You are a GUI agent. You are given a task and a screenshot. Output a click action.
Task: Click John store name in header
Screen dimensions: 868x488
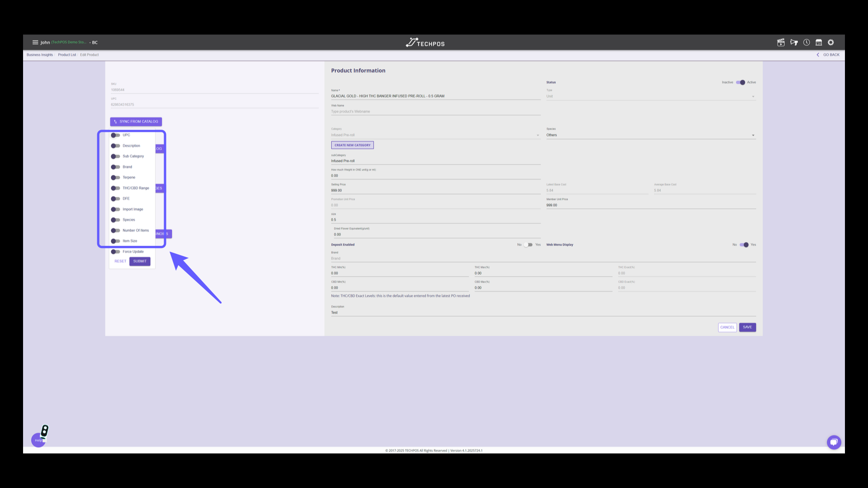(x=69, y=42)
